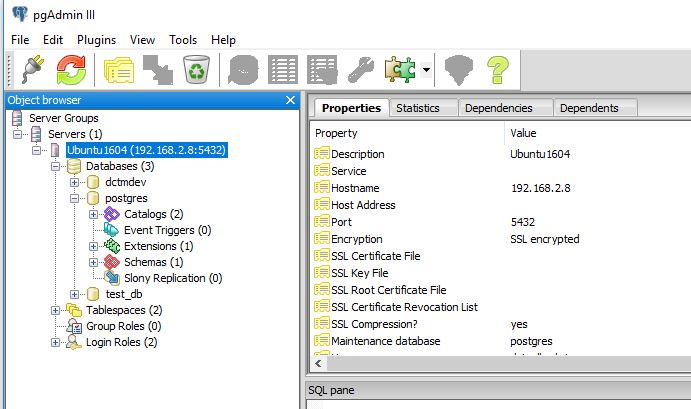691x409 pixels.
Task: Click the Databases (3) cylinder stack icon
Action: click(x=74, y=166)
